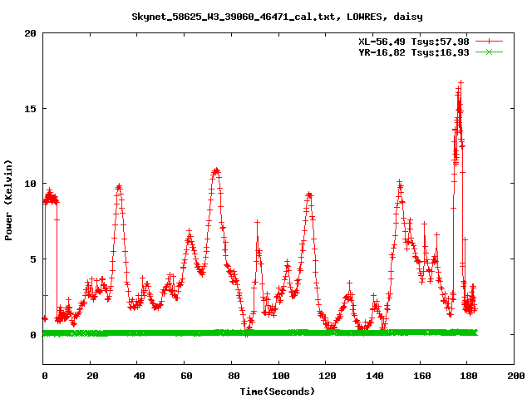The image size is (532, 399).
Task: Click y-axis tick label 10
Action: [30, 184]
